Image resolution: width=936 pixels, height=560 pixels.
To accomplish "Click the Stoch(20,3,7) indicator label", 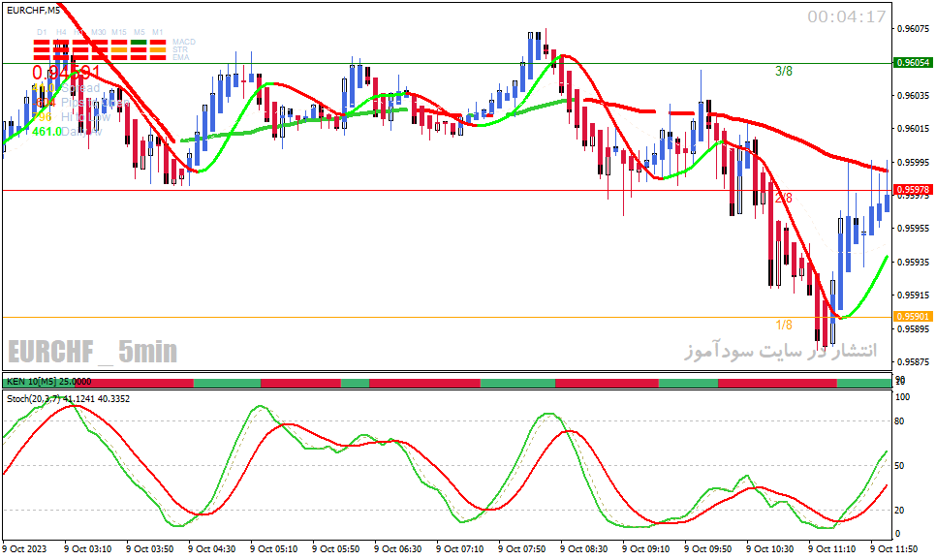I will coord(33,399).
